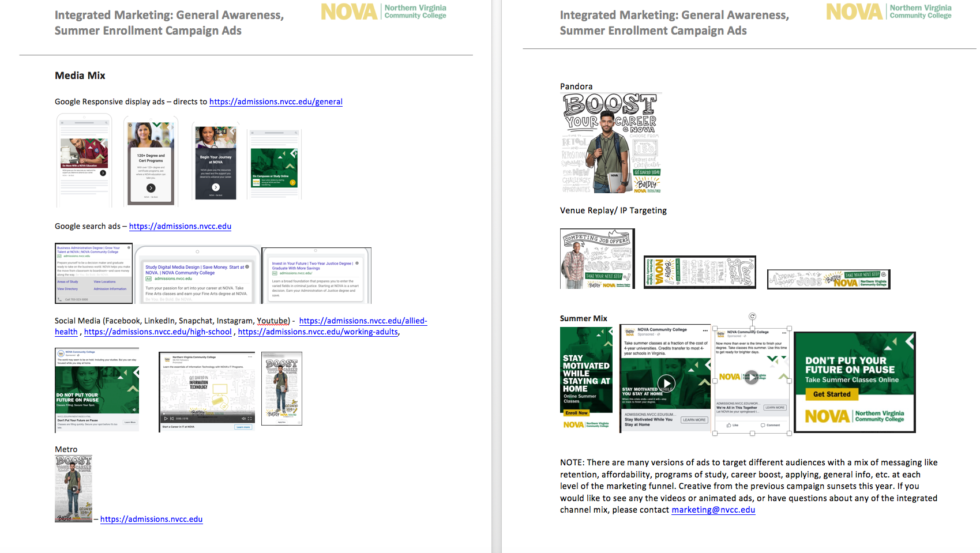The height and width of the screenshot is (553, 980).
Task: Play the Stay Motivated video ad
Action: [x=667, y=383]
